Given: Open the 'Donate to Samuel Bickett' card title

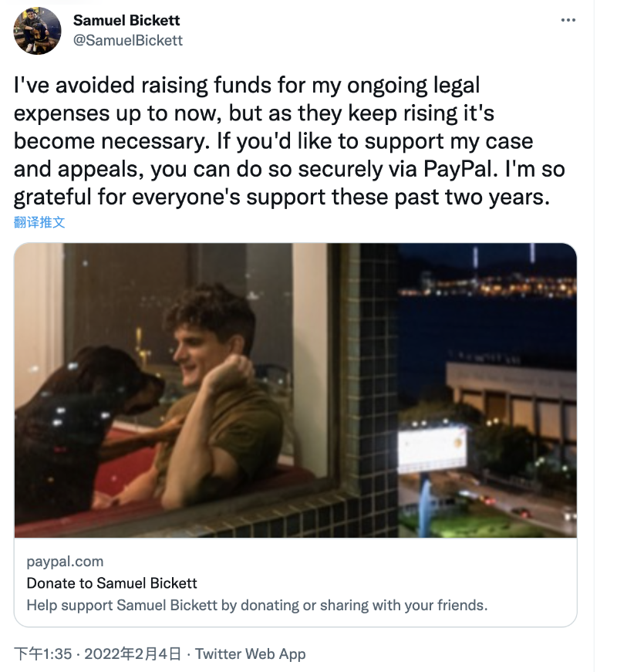Looking at the screenshot, I should pyautogui.click(x=112, y=583).
